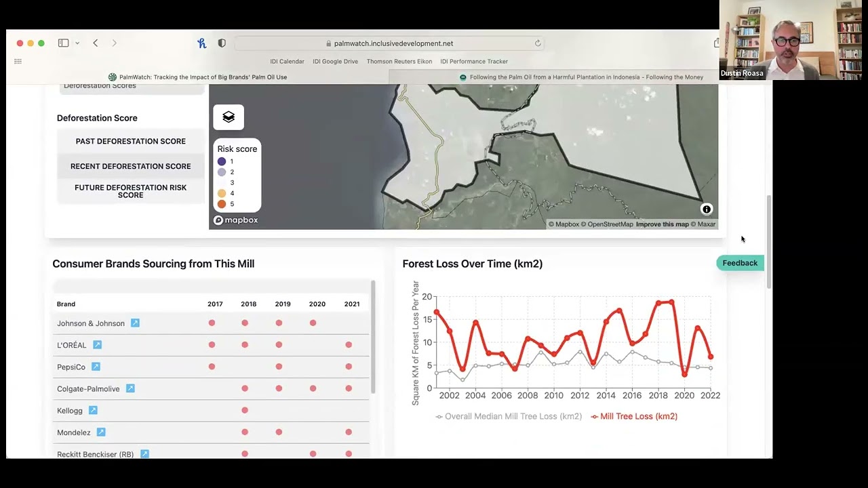Expand the sidebar dropdown chevron
This screenshot has width=868, height=488.
pyautogui.click(x=77, y=43)
